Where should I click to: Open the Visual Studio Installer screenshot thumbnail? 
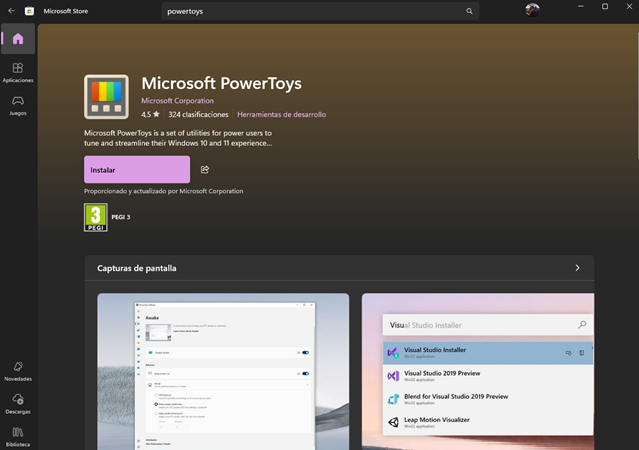tap(478, 371)
